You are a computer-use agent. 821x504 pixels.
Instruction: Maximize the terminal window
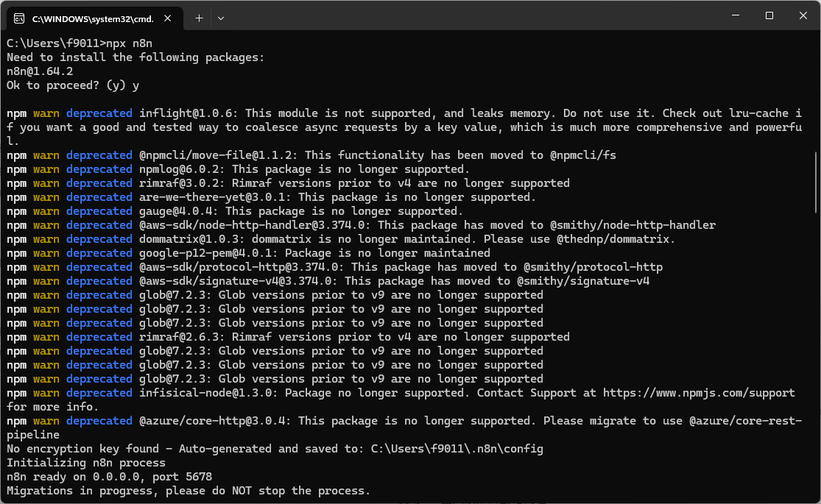pos(769,15)
